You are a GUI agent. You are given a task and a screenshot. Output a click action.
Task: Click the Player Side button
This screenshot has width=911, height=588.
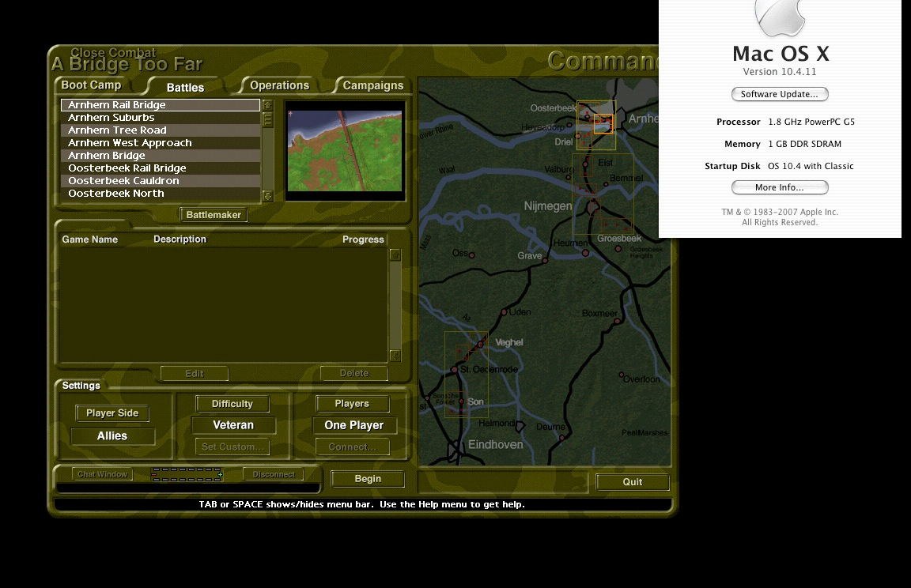[112, 413]
